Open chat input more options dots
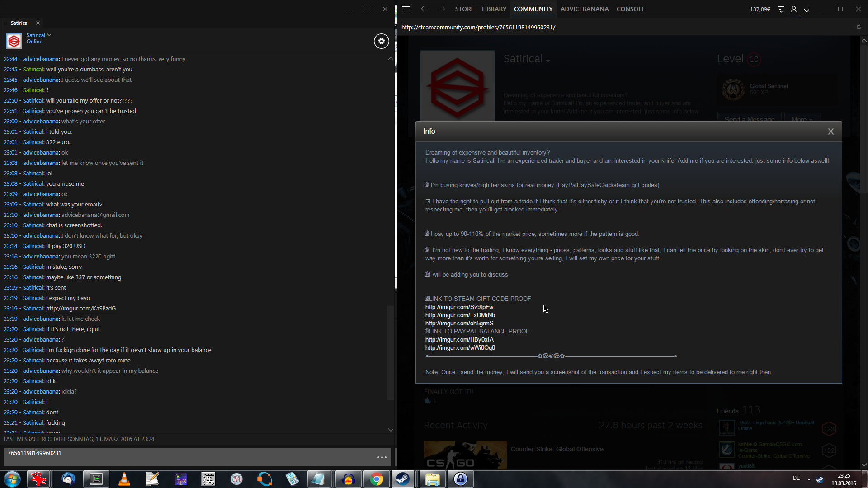 click(x=382, y=457)
